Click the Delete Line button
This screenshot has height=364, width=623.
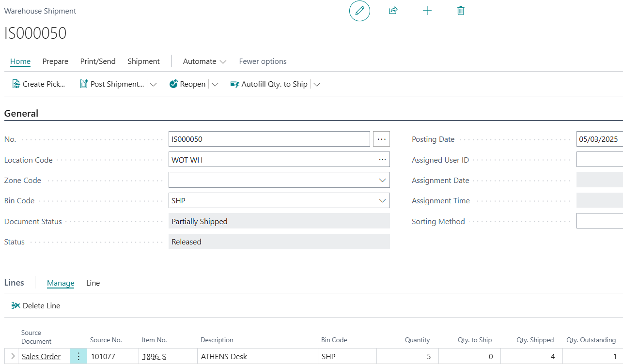coord(36,306)
